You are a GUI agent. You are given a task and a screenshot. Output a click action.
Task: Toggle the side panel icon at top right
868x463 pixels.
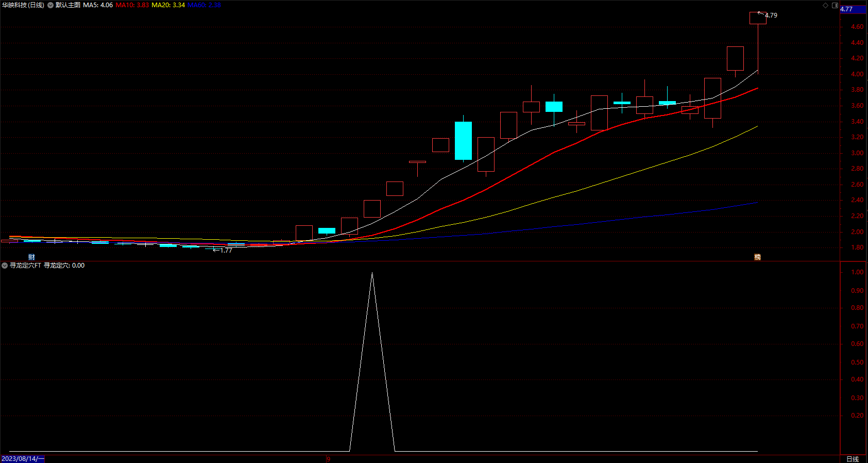(x=835, y=5)
